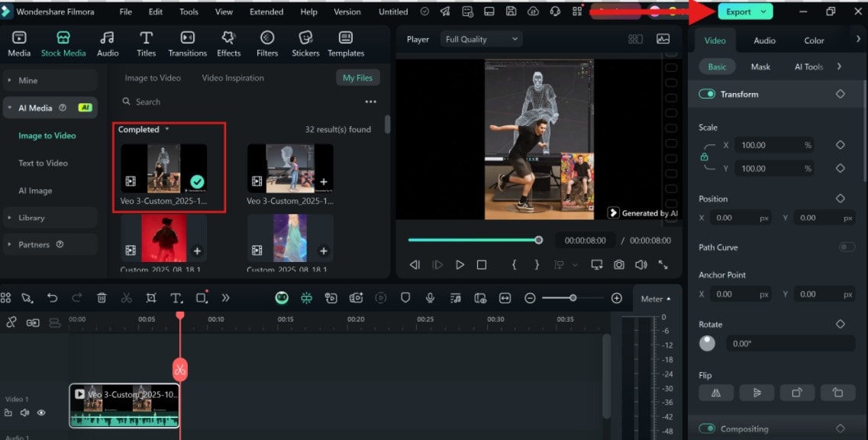This screenshot has width=868, height=440.
Task: Click the zoom out minus icon on timeline
Action: [x=530, y=298]
